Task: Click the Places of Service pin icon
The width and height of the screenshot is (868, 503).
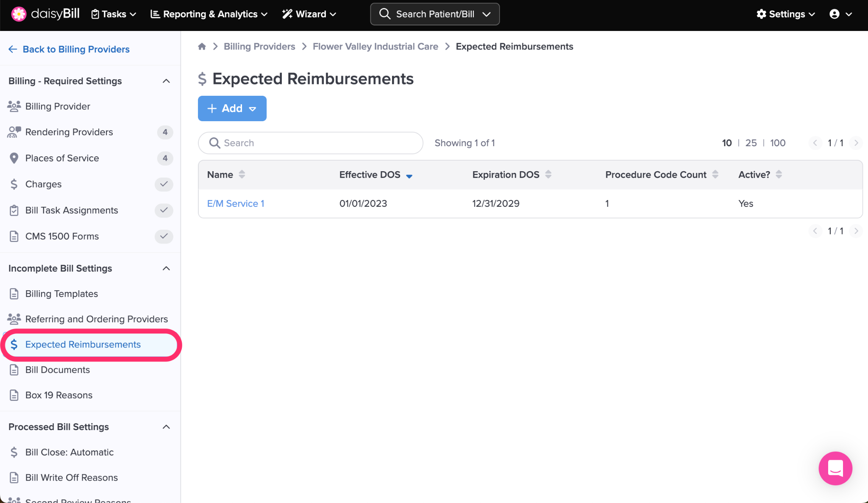Action: tap(14, 158)
